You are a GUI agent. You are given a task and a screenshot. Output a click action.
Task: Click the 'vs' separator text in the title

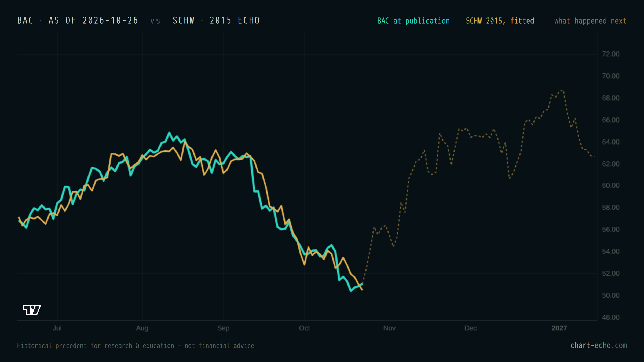(x=155, y=21)
